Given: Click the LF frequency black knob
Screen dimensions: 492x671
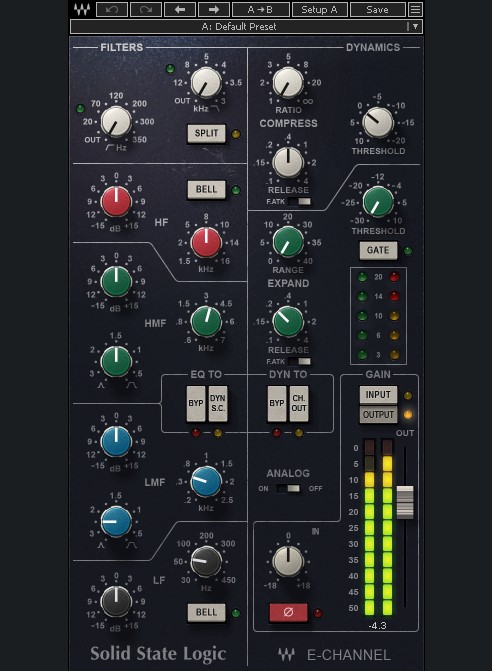Looking at the screenshot, I should click(x=206, y=561).
